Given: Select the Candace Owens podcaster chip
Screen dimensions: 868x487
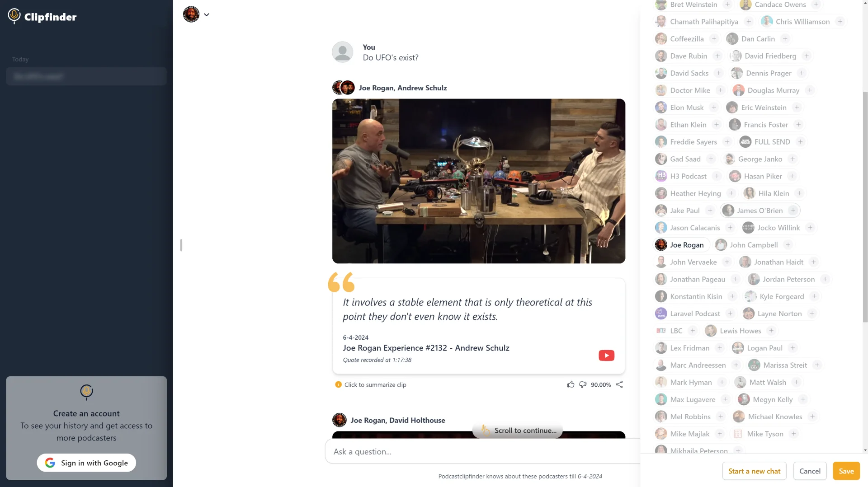Looking at the screenshot, I should [x=781, y=5].
